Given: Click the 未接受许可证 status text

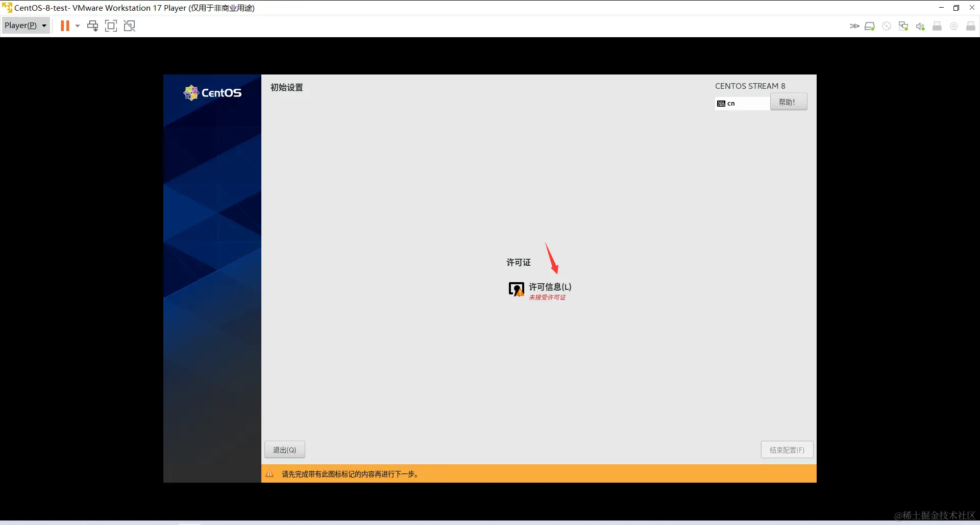Looking at the screenshot, I should pos(547,297).
